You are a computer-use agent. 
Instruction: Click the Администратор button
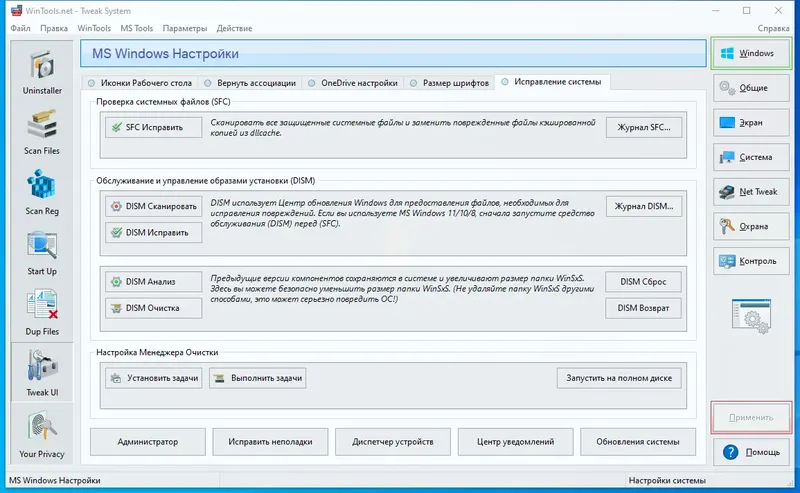point(148,442)
